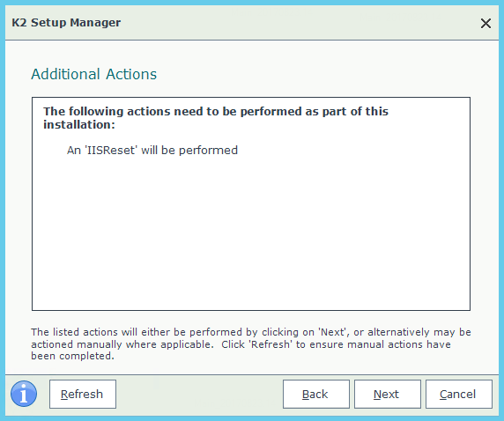Close the K2 Setup Manager window

click(485, 23)
